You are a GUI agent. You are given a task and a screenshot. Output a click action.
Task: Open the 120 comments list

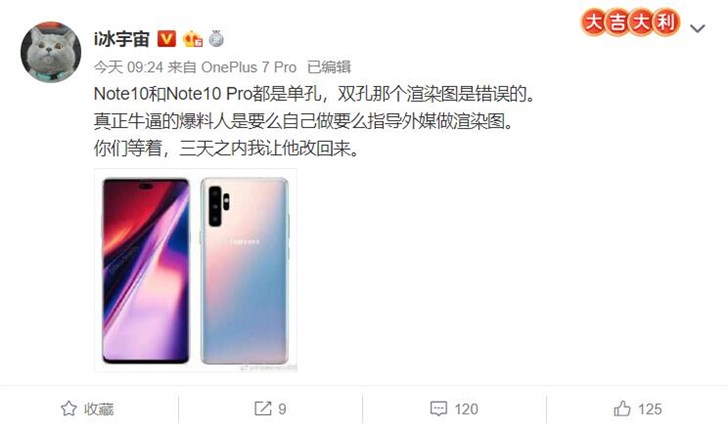point(466,409)
